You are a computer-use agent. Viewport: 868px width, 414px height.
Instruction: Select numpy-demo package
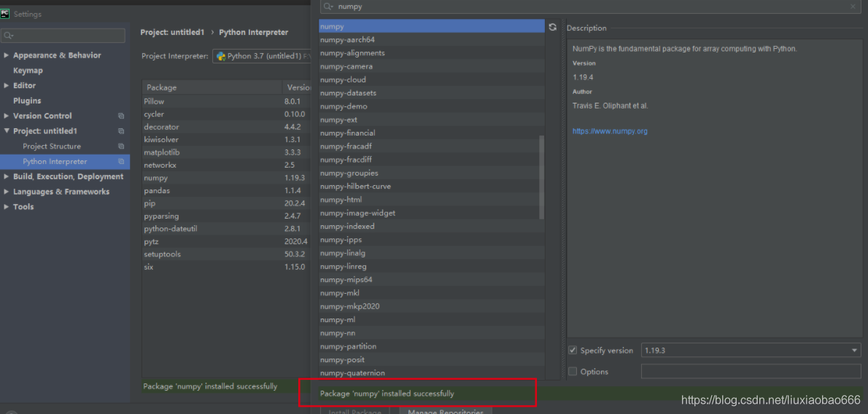(x=431, y=106)
